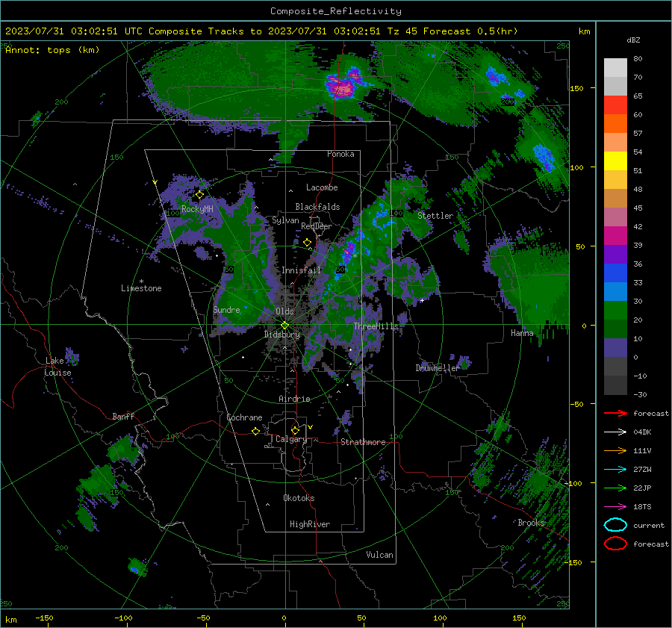The width and height of the screenshot is (672, 628).
Task: Click the Airdrie label
Action: click(x=294, y=399)
